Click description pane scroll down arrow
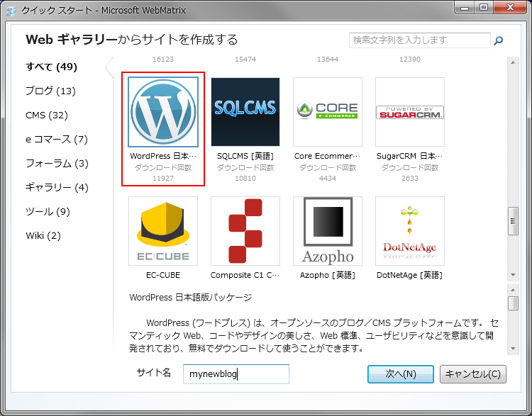 513,349
